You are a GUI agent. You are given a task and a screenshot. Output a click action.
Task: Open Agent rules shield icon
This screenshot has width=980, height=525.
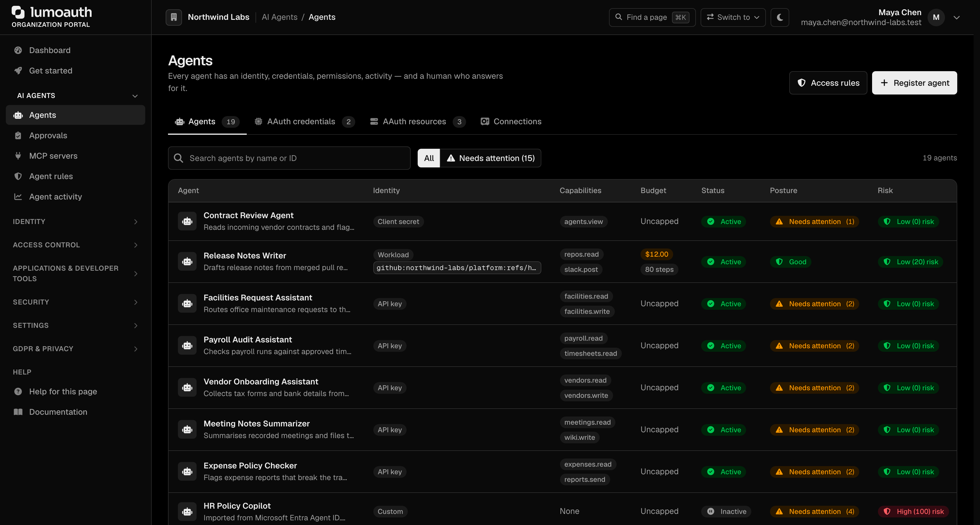click(18, 176)
